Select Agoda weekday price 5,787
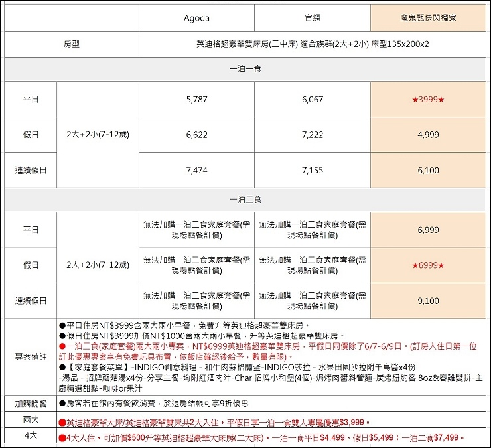491x448 pixels. 196,100
